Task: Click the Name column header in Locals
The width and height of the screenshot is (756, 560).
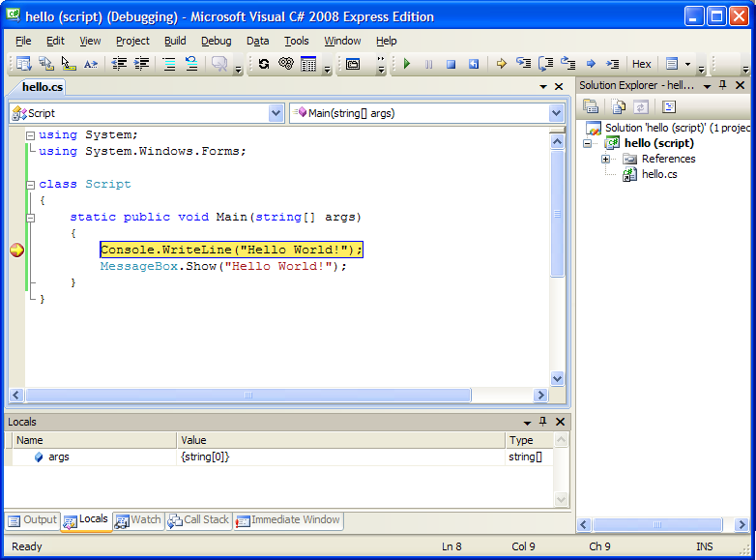Action: pos(95,440)
